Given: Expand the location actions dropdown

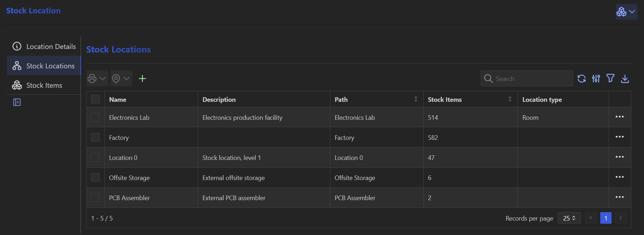Looking at the screenshot, I should click(121, 79).
